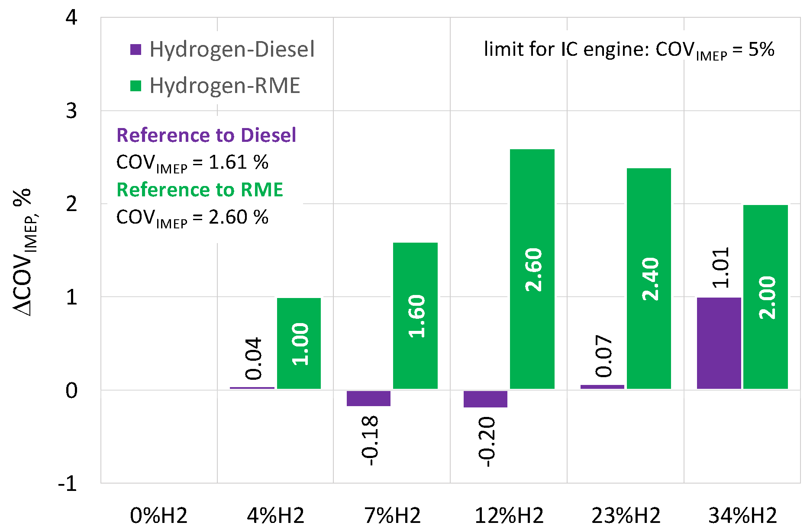Screen dimensions: 810x532
Task: Select the green bar labeled 1.00
Action: click(299, 343)
